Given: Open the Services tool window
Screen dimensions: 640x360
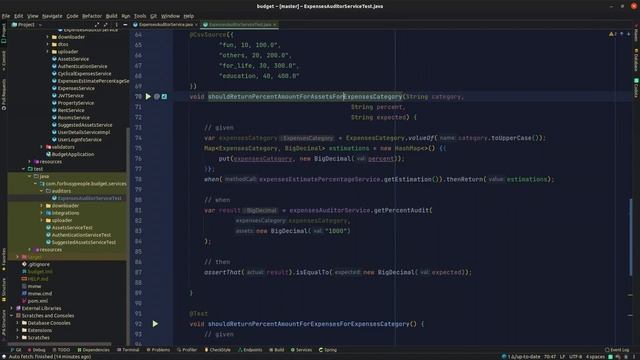Looking at the screenshot, I should point(301,350).
